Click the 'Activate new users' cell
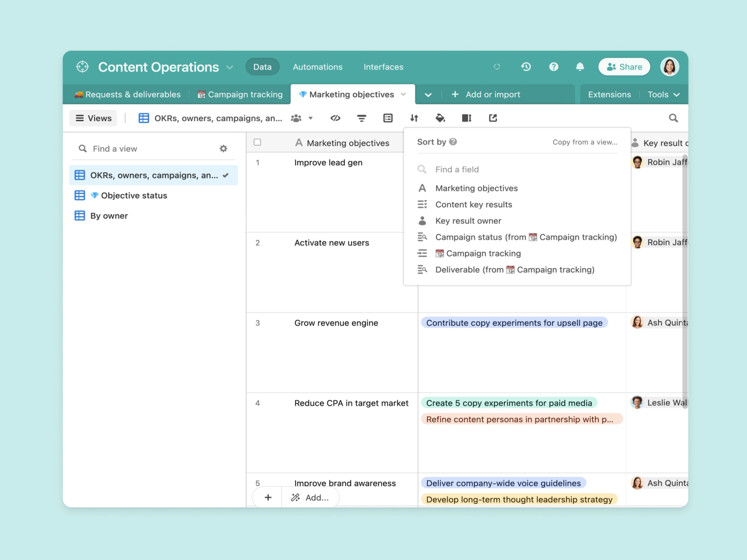 coord(331,243)
